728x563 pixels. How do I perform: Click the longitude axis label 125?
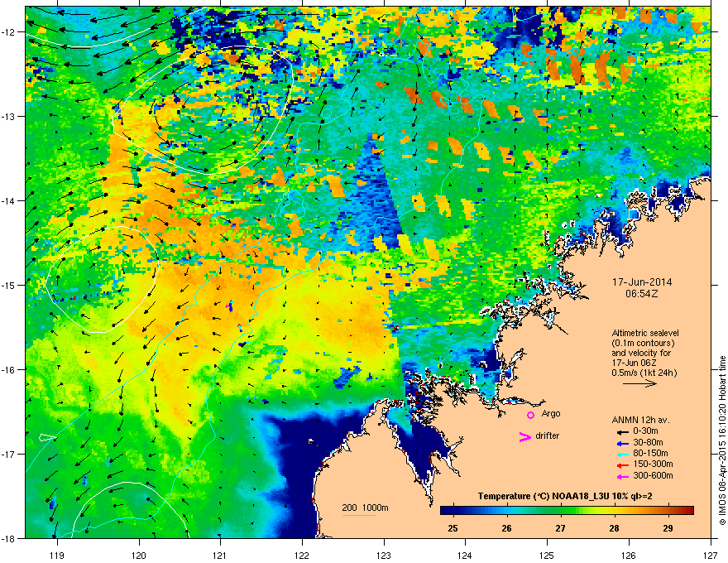click(x=547, y=555)
